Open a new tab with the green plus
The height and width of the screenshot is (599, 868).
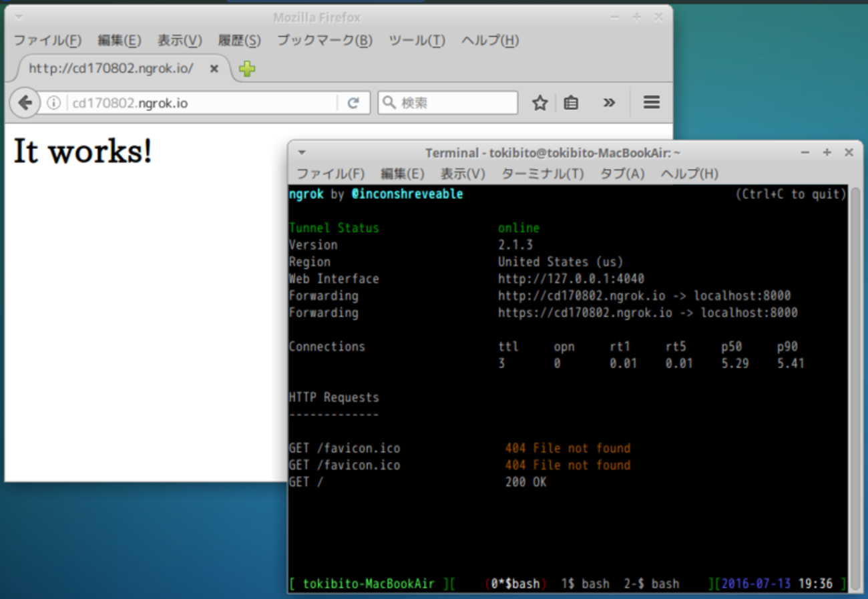coord(247,69)
